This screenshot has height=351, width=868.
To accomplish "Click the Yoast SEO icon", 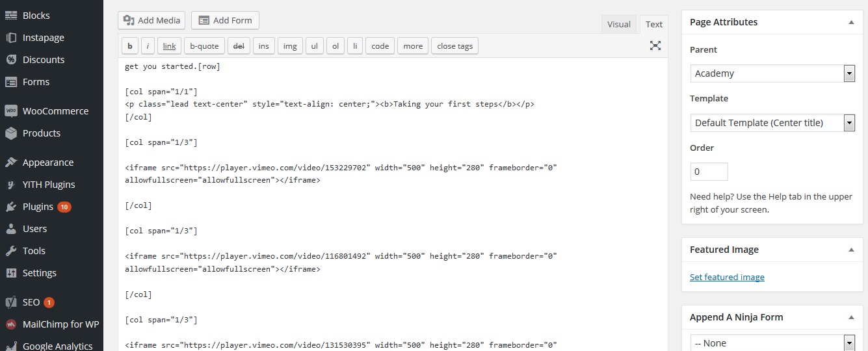I will click(x=11, y=302).
